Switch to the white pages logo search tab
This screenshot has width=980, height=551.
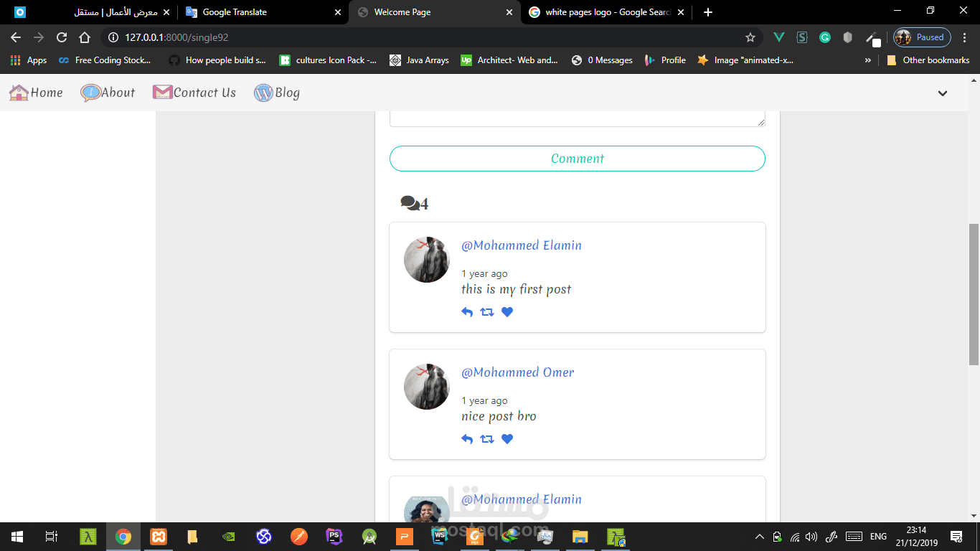pyautogui.click(x=606, y=12)
